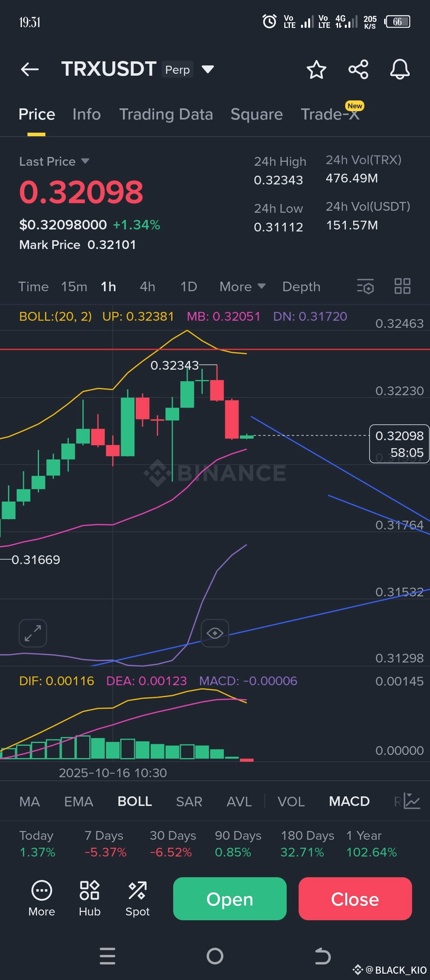This screenshot has width=430, height=980.
Task: Tap the 90 Days 0.85% performance
Action: [x=238, y=844]
